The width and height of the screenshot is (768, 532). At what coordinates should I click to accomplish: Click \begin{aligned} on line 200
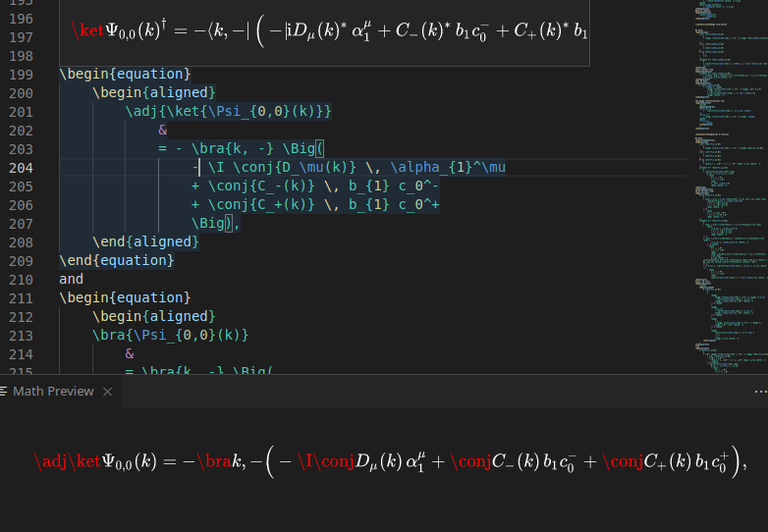[154, 92]
